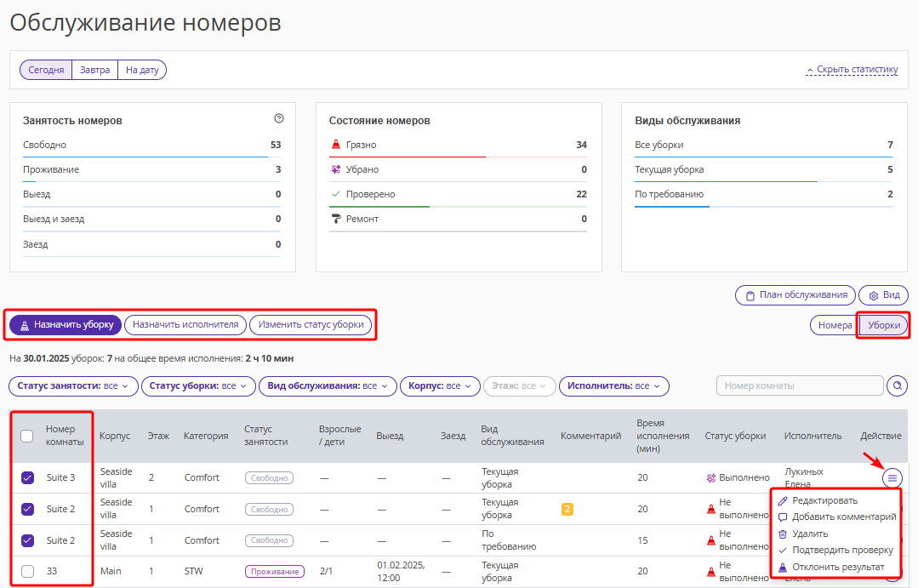
Task: Click the help question-mark icon in Занятость номеров
Action: coord(279,118)
